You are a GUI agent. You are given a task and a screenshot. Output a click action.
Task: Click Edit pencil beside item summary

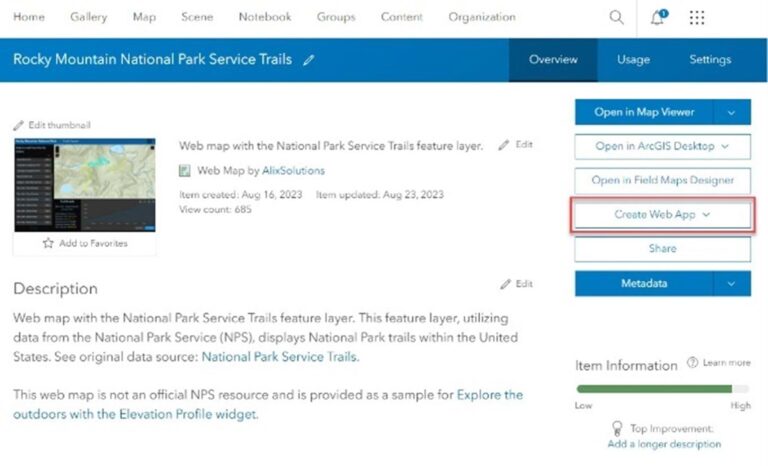tap(505, 145)
